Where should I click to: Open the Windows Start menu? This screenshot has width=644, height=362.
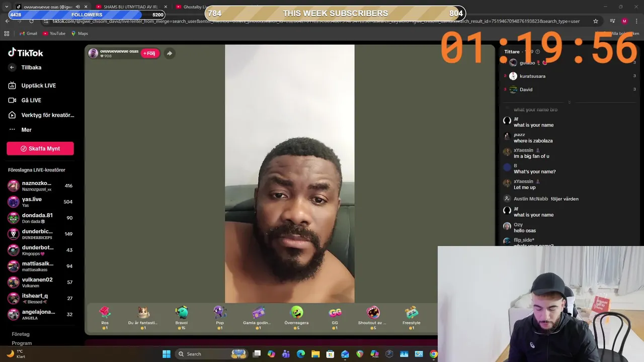coord(166,354)
